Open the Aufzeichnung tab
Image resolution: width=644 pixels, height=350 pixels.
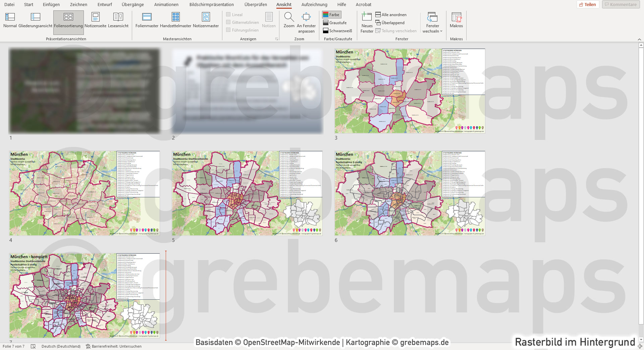pyautogui.click(x=314, y=4)
